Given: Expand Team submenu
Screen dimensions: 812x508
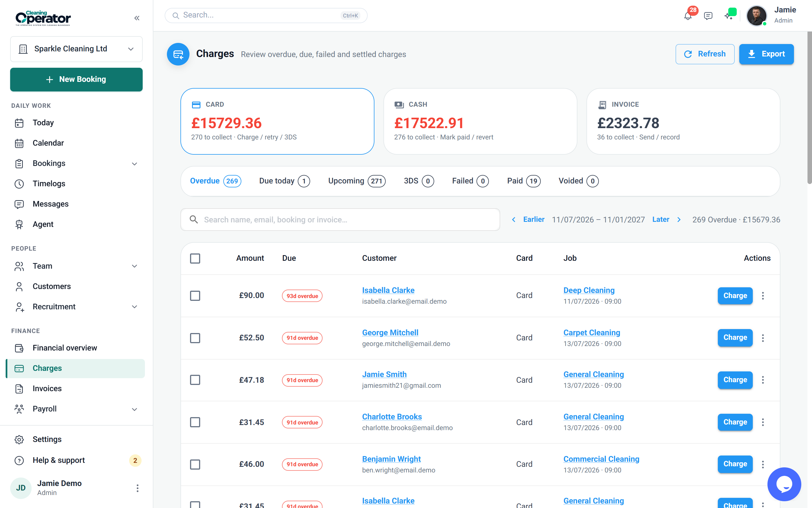Looking at the screenshot, I should coord(134,266).
